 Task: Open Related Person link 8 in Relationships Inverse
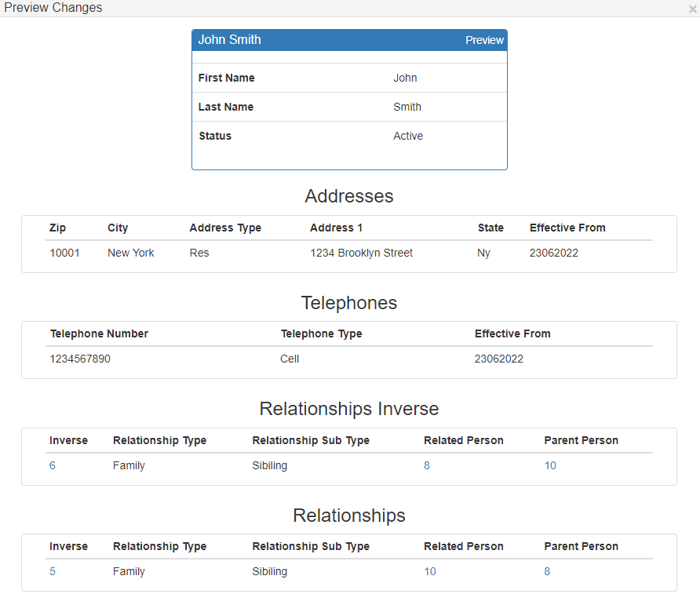[427, 465]
